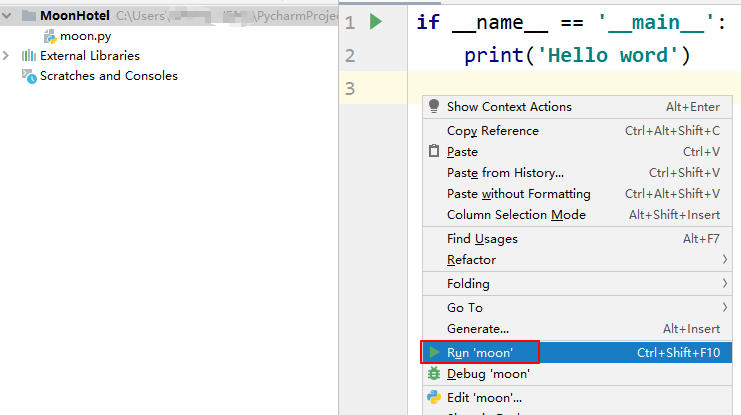The height and width of the screenshot is (415, 741).
Task: Click the Scratches and Consoles clock icon
Action: pyautogui.click(x=29, y=76)
